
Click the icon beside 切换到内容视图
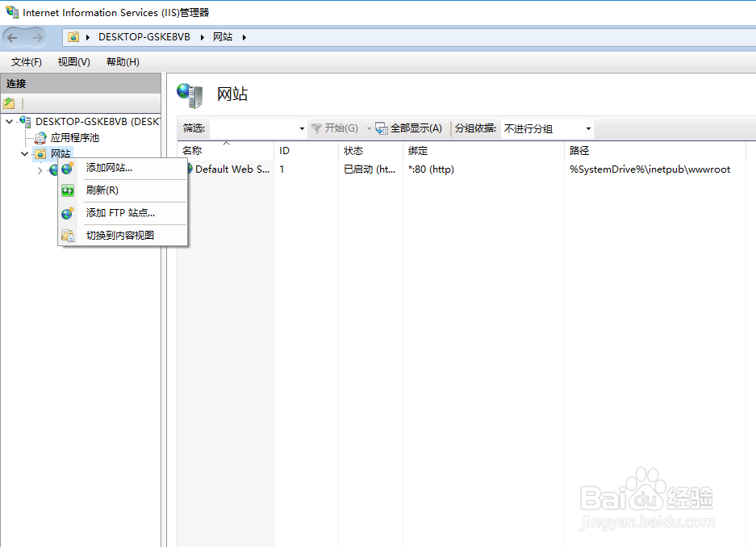point(68,236)
